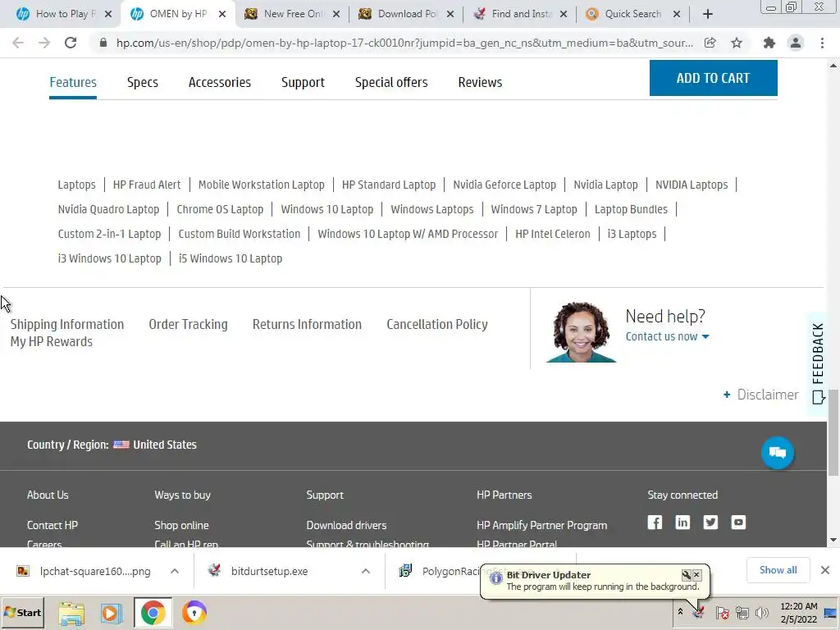Open Shipping Information link
This screenshot has width=840, height=630.
click(67, 325)
